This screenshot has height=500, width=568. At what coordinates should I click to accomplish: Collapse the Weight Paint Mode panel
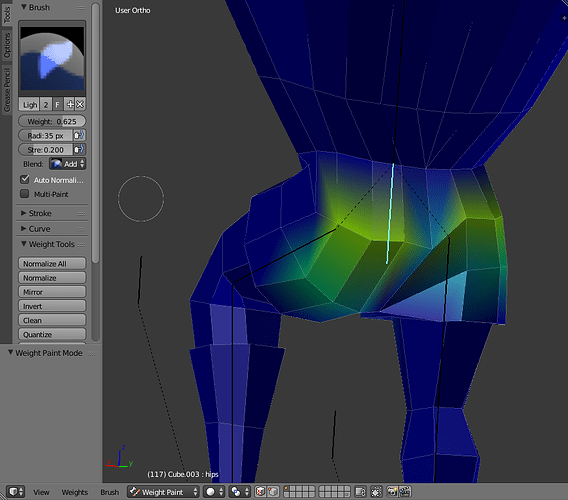pyautogui.click(x=11, y=353)
